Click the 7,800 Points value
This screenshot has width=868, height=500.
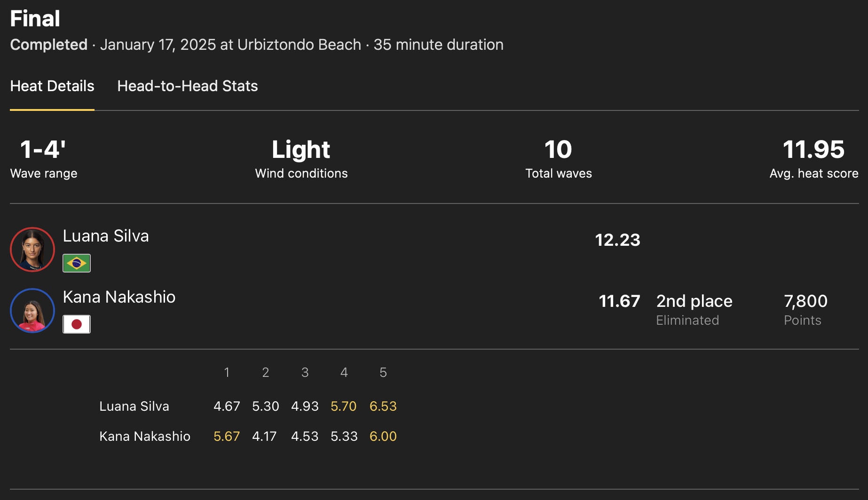805,301
